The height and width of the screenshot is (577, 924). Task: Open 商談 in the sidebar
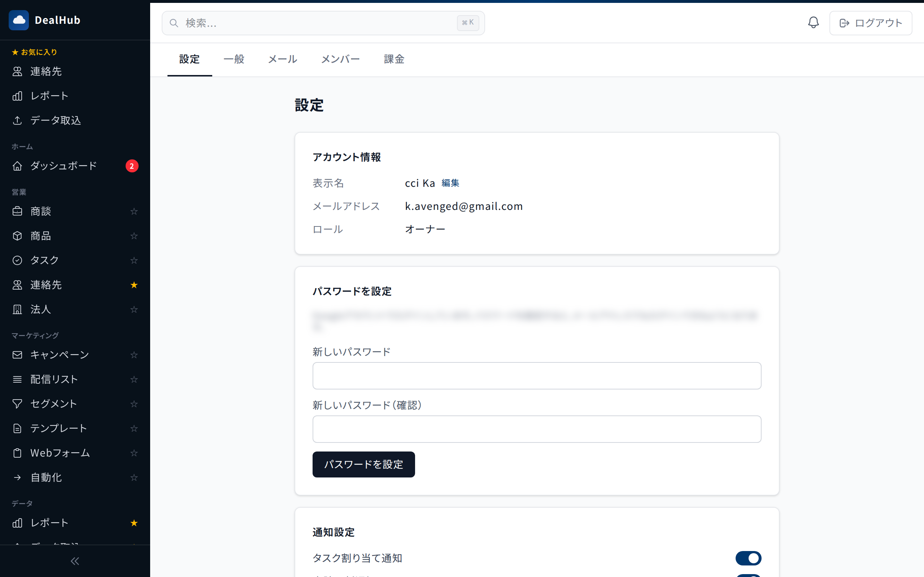click(x=40, y=211)
